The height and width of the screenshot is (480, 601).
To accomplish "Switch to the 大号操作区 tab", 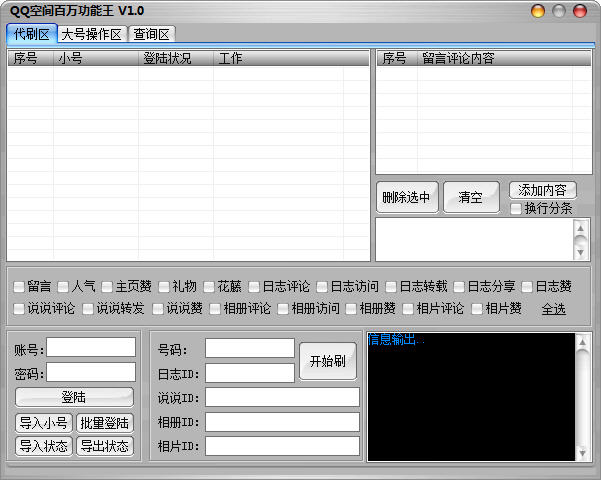I will coord(91,34).
